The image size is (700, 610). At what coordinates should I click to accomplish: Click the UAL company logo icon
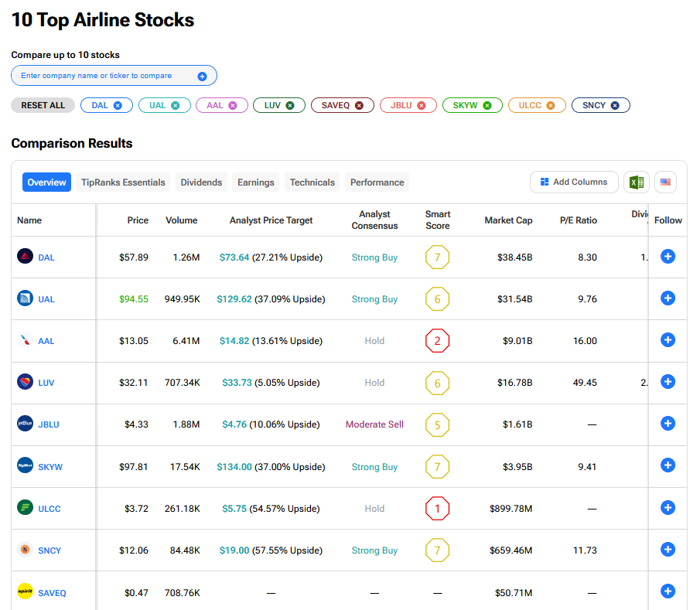tap(26, 298)
